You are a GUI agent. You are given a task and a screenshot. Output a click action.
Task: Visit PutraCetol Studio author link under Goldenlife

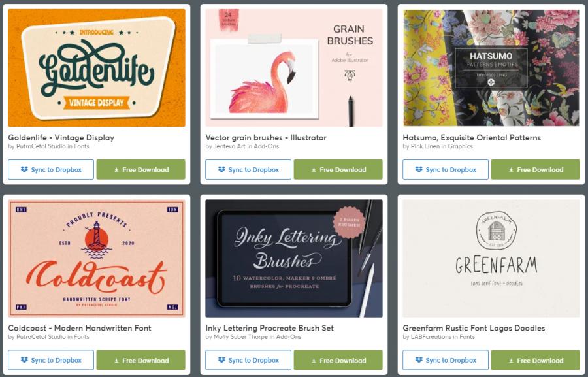click(x=41, y=146)
